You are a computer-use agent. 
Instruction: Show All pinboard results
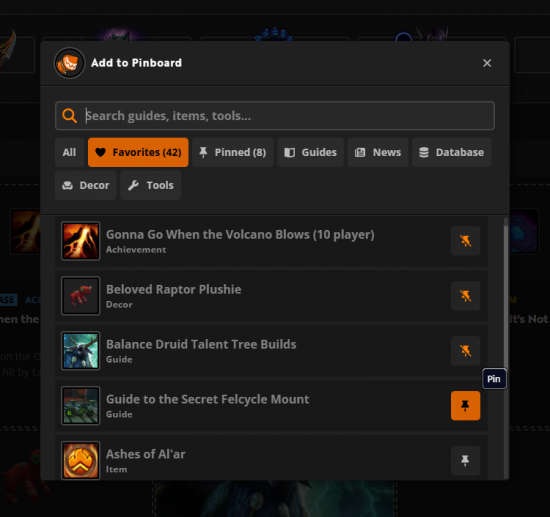click(x=69, y=152)
